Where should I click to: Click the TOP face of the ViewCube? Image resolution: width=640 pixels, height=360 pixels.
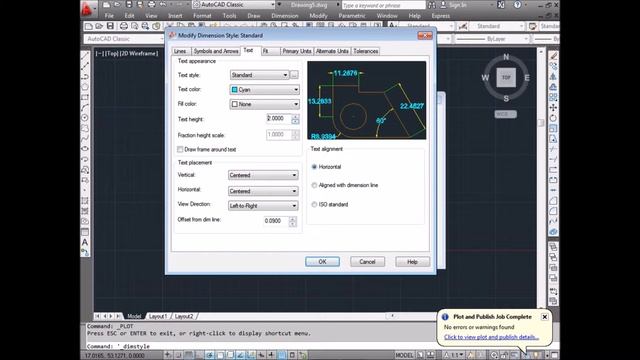(506, 78)
